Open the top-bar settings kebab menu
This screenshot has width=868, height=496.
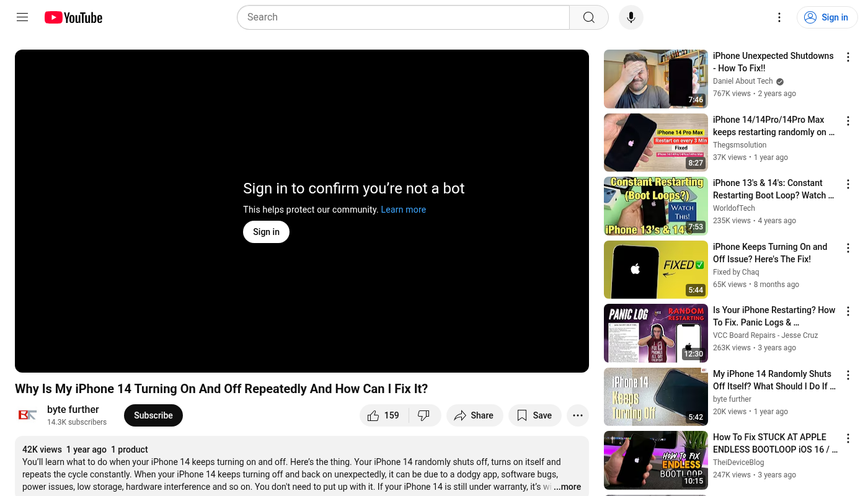779,17
